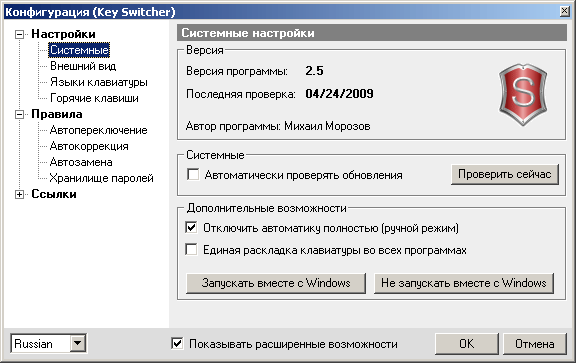Image resolution: width=576 pixels, height=363 pixels.
Task: Enable Единая раскладка клавиатуры во всех программах
Action: pos(191,249)
